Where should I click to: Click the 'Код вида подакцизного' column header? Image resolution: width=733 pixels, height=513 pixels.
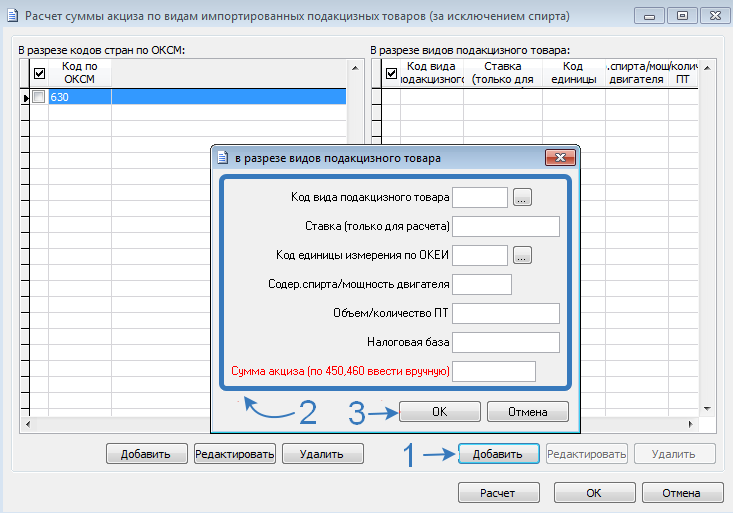[x=432, y=73]
